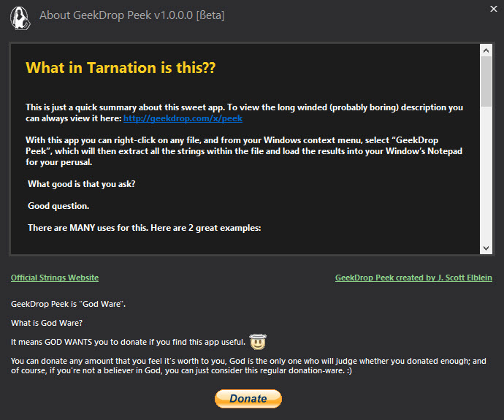Close the About GeekDrop Peek dialog

pos(493,9)
